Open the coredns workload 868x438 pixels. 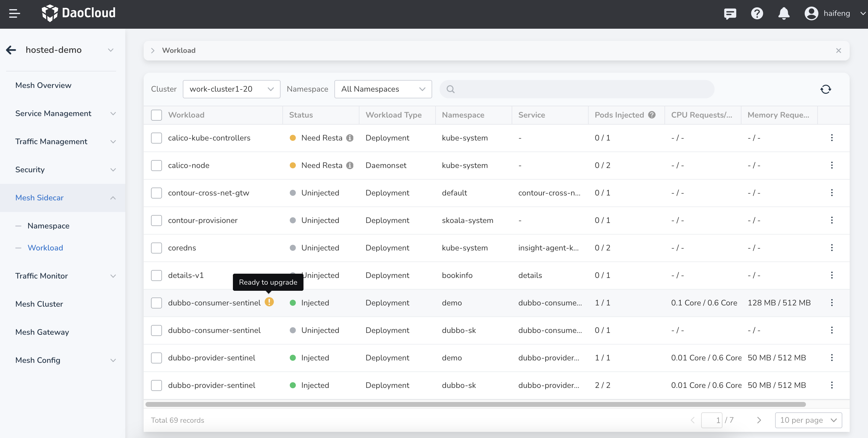point(182,248)
